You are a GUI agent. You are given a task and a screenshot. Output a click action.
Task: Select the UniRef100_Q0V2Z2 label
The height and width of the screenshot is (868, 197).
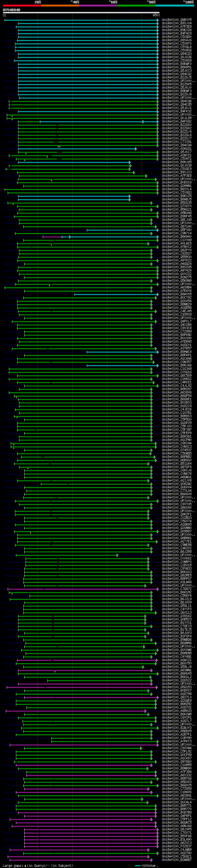point(177,274)
